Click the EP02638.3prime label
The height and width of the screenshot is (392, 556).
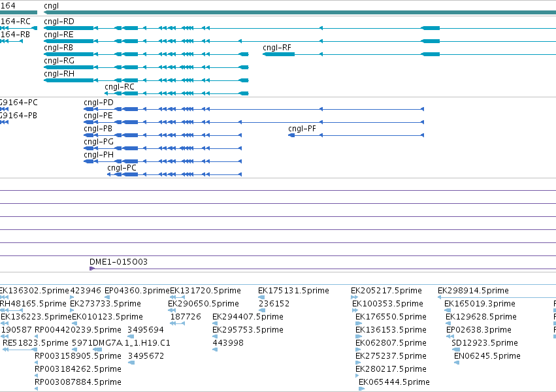(479, 331)
